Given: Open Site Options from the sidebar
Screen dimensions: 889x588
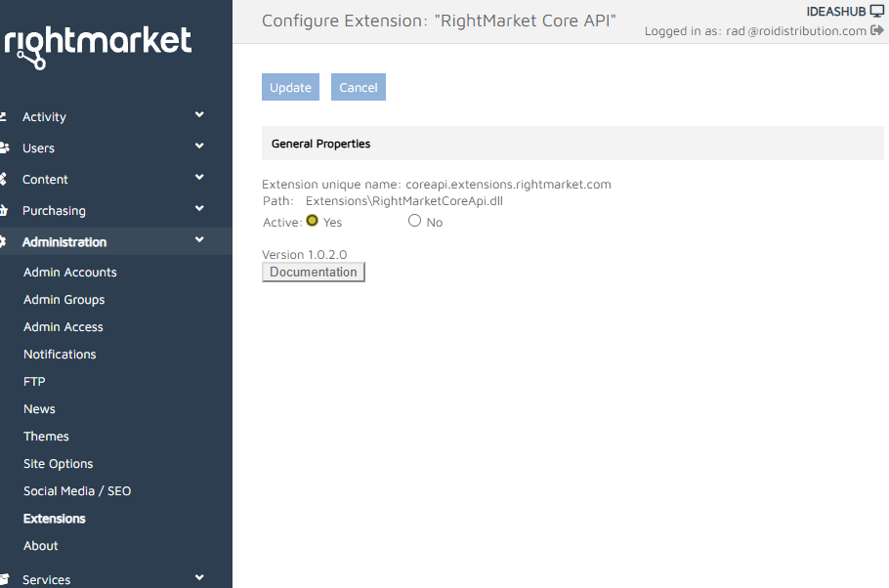Looking at the screenshot, I should [x=58, y=463].
